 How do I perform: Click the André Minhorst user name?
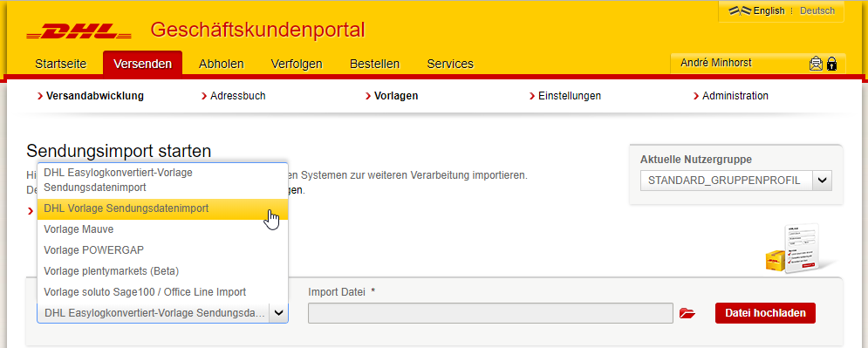click(x=715, y=63)
